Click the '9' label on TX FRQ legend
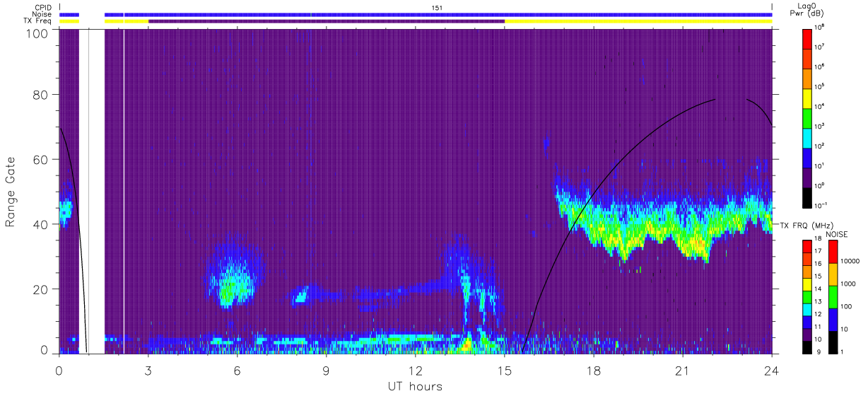Image resolution: width=868 pixels, height=401 pixels. coord(819,351)
